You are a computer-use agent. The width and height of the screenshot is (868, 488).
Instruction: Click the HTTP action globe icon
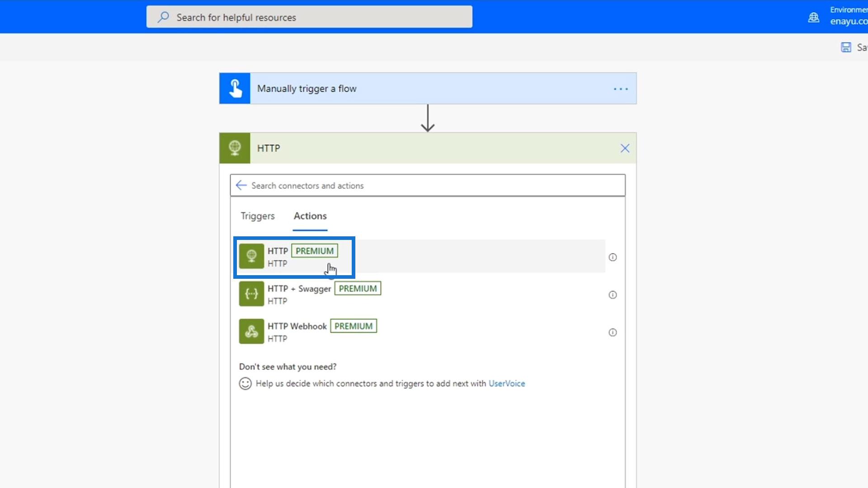coord(251,256)
